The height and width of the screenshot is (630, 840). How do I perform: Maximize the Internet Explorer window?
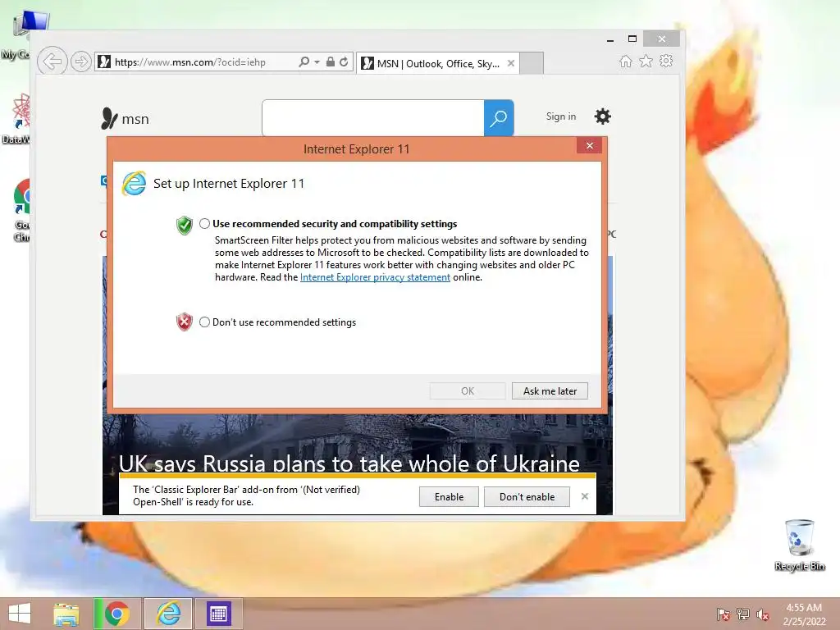tap(632, 39)
